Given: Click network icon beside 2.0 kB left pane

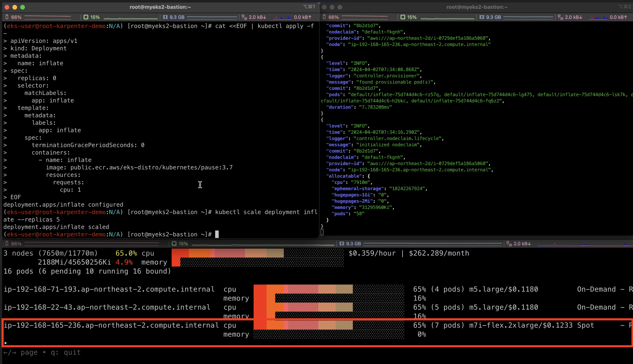Looking at the screenshot, I should tap(244, 17).
